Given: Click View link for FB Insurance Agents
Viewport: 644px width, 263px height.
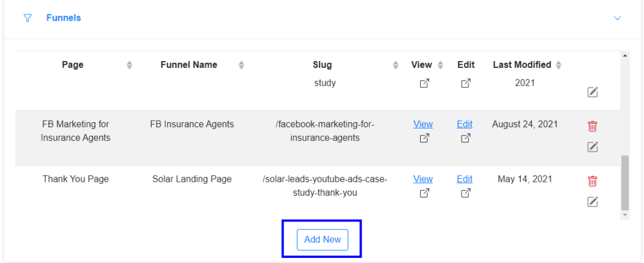Looking at the screenshot, I should pyautogui.click(x=423, y=125).
